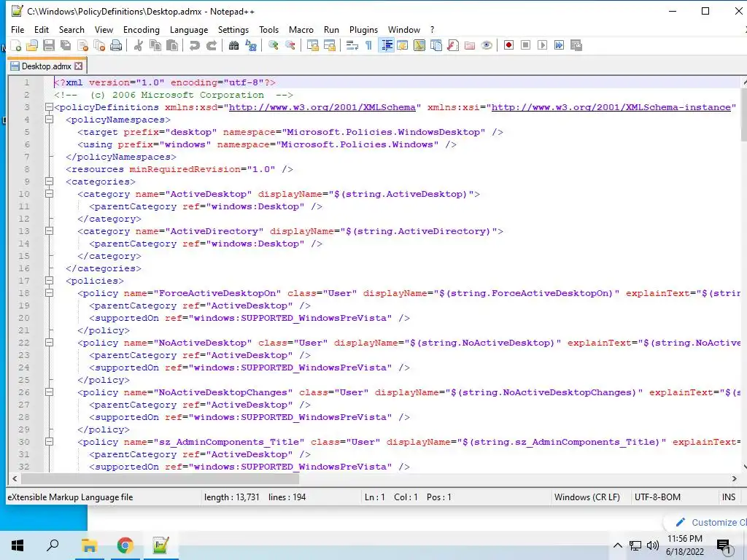
Task: Toggle the Show Indent Guide button
Action: (387, 45)
